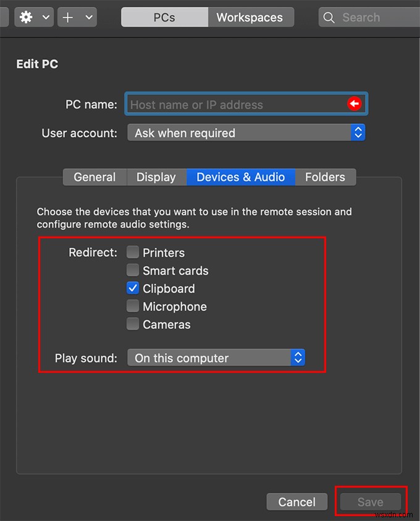Open the Play sound dropdown

coord(297,357)
